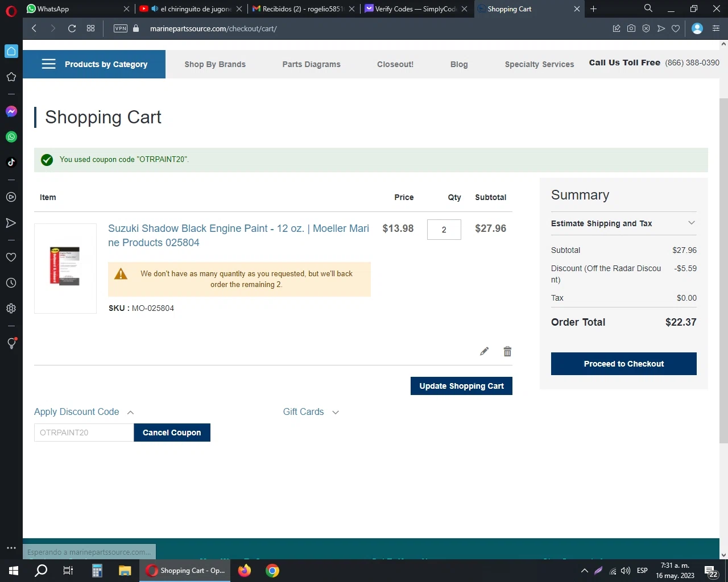
Task: Open Windows taskbar search
Action: [41, 571]
